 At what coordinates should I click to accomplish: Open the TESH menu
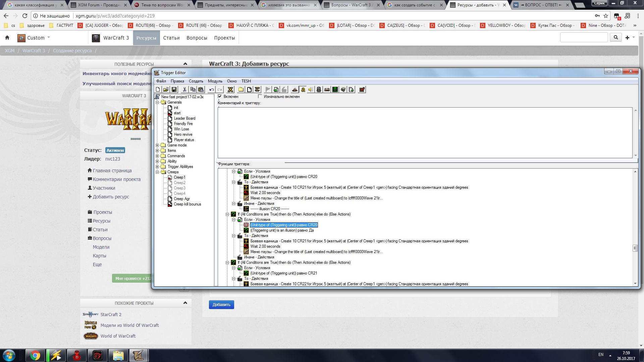point(246,81)
